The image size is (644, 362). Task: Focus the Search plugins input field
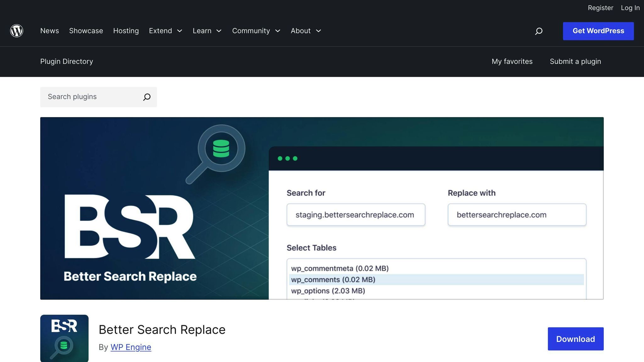[98, 97]
